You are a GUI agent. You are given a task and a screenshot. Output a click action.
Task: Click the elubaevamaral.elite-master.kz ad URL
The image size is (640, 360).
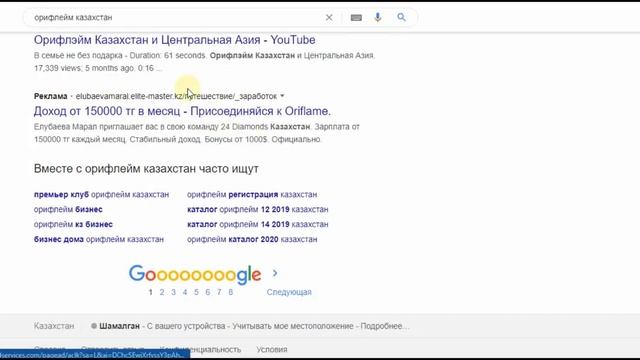(176, 96)
